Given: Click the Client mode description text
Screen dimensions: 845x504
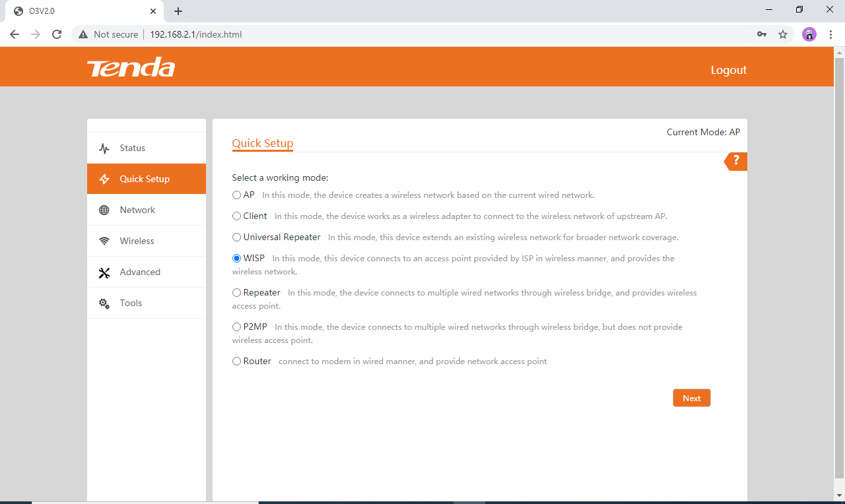Looking at the screenshot, I should (x=471, y=216).
